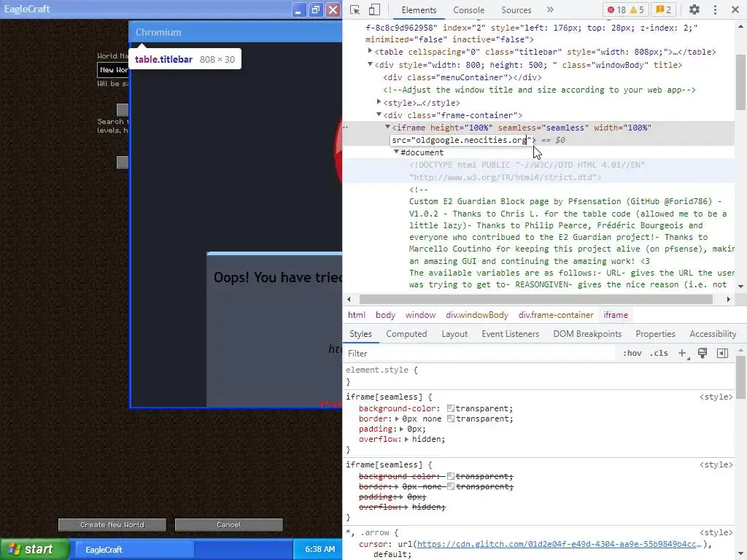The height and width of the screenshot is (560, 747).
Task: Open the Properties tab
Action: (655, 334)
